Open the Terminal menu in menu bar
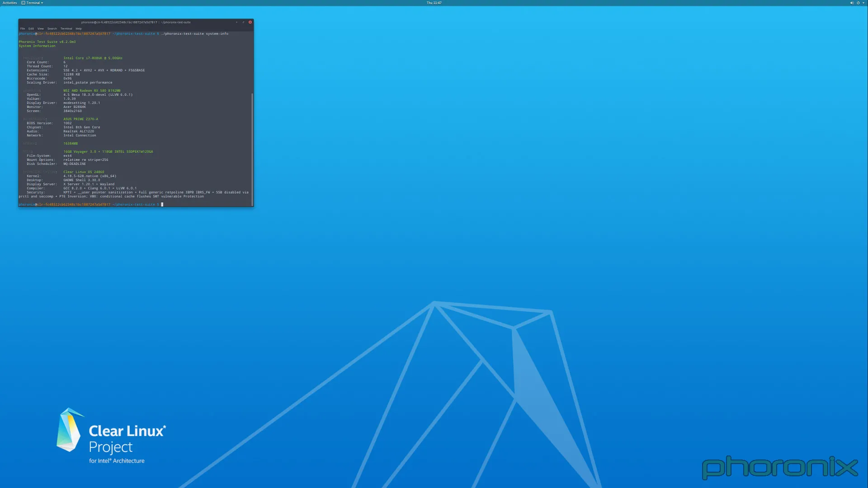Viewport: 868px width, 488px height. 66,28
